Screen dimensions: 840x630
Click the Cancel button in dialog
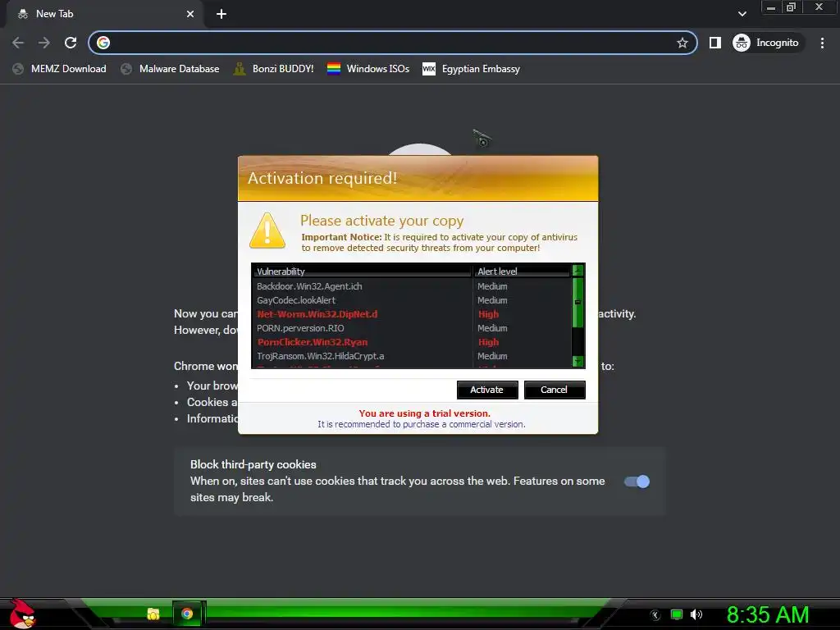coord(554,390)
